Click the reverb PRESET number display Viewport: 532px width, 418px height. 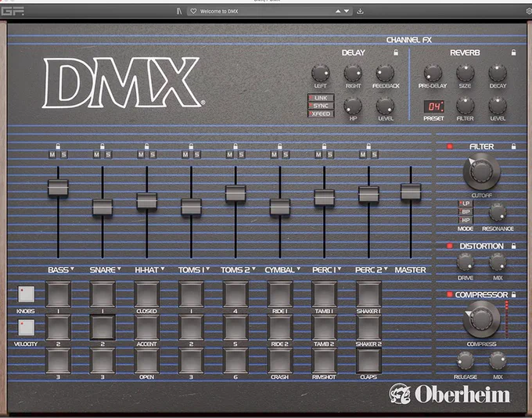pos(434,106)
